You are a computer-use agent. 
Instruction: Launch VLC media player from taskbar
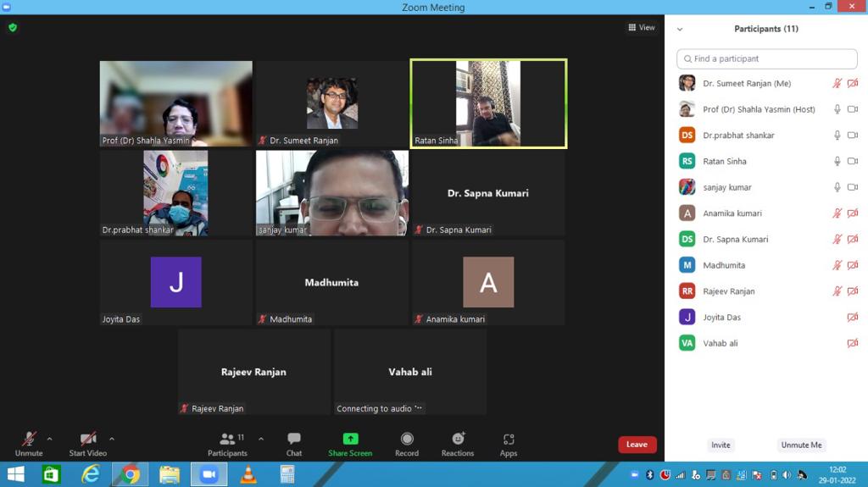click(248, 474)
